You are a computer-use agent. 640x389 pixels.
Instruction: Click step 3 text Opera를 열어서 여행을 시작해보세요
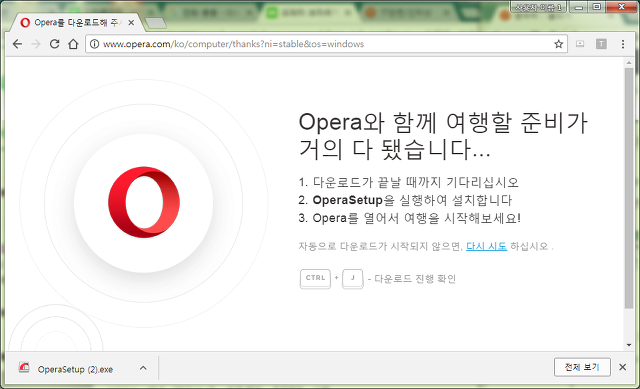(416, 218)
